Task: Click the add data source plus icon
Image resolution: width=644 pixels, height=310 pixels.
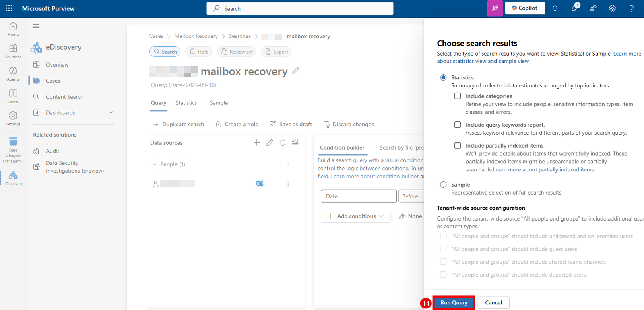Action: pyautogui.click(x=257, y=143)
